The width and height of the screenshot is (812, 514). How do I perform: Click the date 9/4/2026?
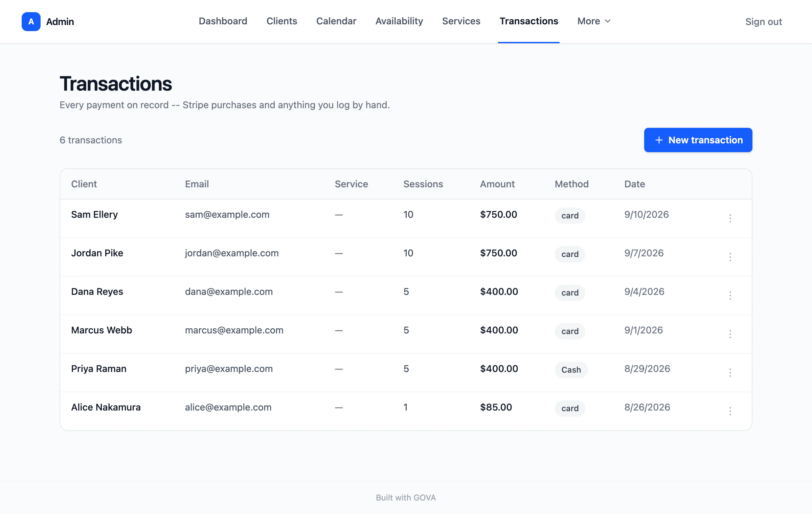[x=644, y=291]
